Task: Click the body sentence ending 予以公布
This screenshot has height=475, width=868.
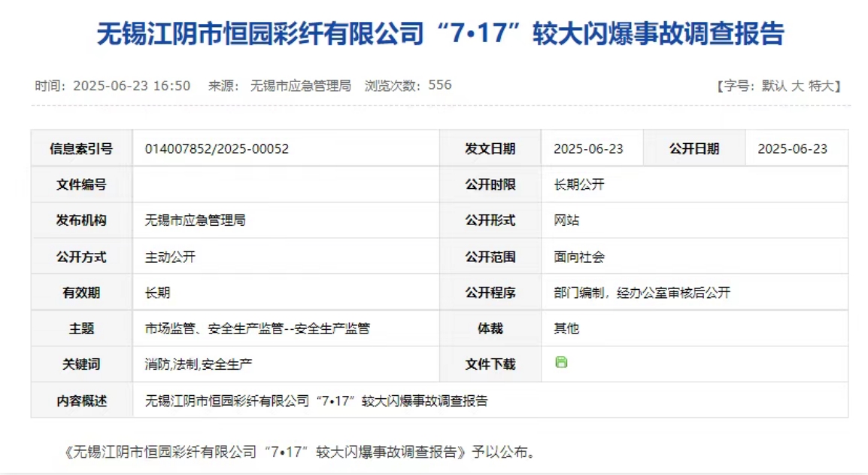Action: (x=301, y=452)
